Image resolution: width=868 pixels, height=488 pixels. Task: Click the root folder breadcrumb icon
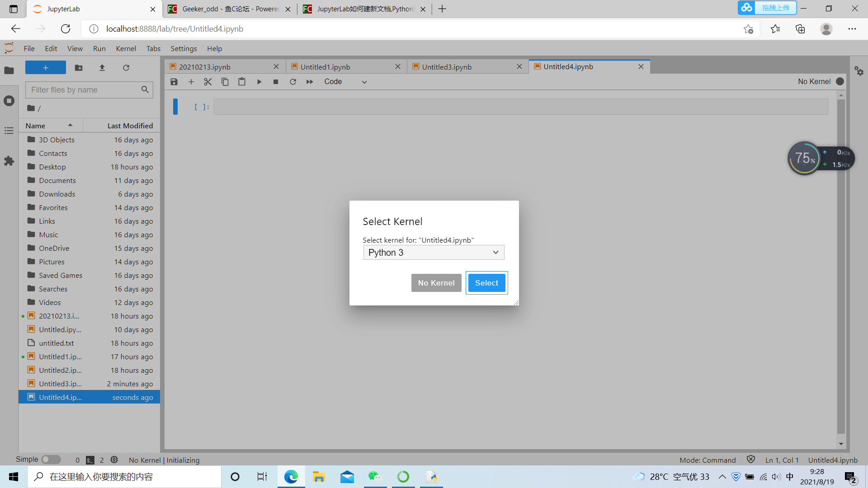(x=31, y=108)
